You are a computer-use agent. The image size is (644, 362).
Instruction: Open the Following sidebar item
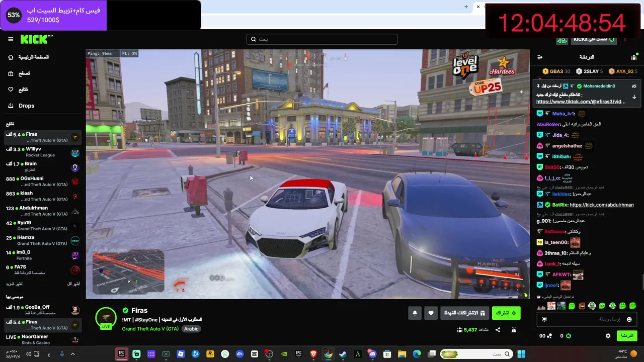coord(18,89)
